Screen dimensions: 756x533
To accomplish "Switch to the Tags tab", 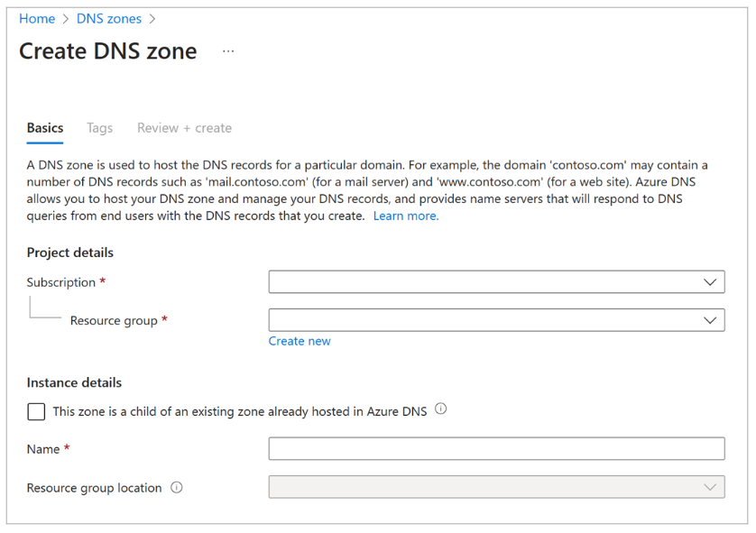I will (x=99, y=128).
